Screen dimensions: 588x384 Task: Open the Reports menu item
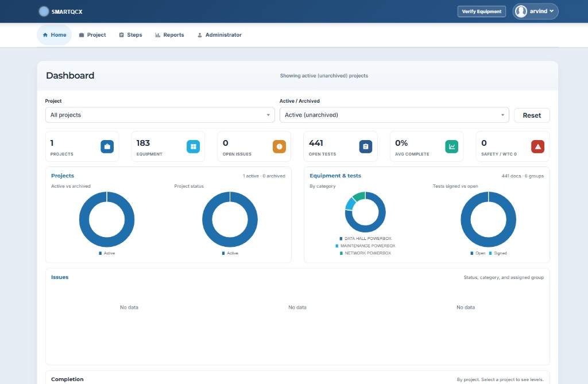click(169, 35)
